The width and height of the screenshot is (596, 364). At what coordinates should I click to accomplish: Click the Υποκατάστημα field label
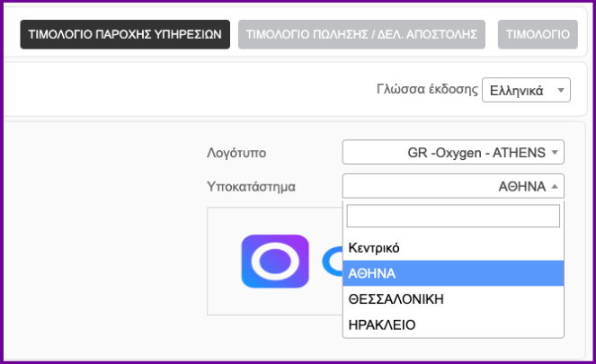[252, 187]
